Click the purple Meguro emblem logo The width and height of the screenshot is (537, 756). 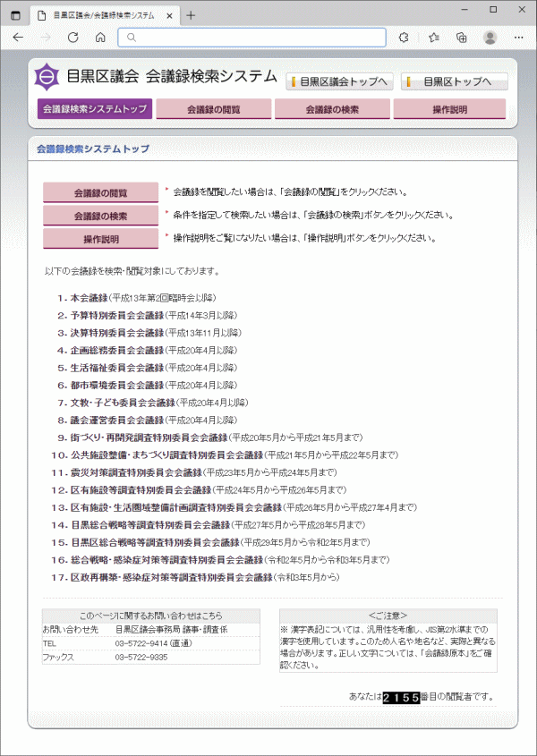coord(47,77)
